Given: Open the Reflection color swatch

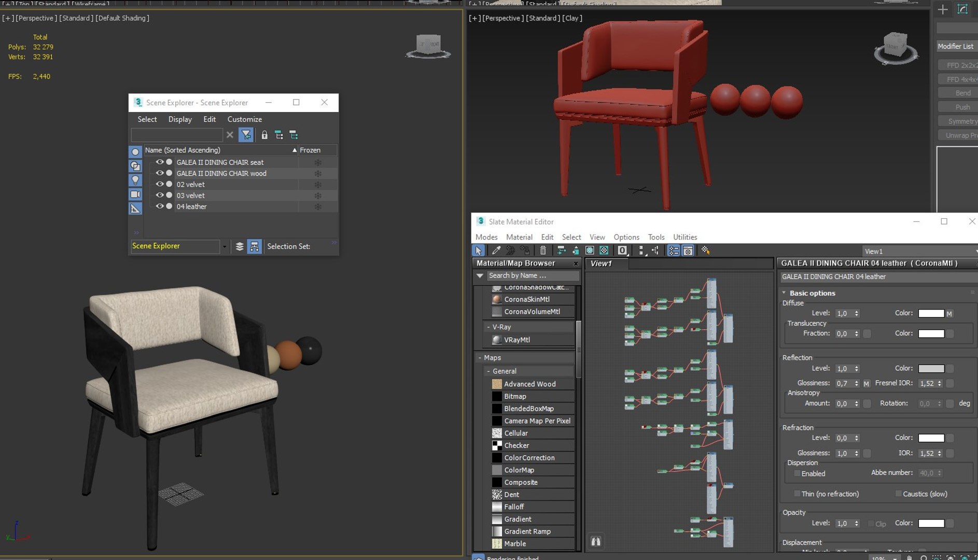Looking at the screenshot, I should coord(931,369).
